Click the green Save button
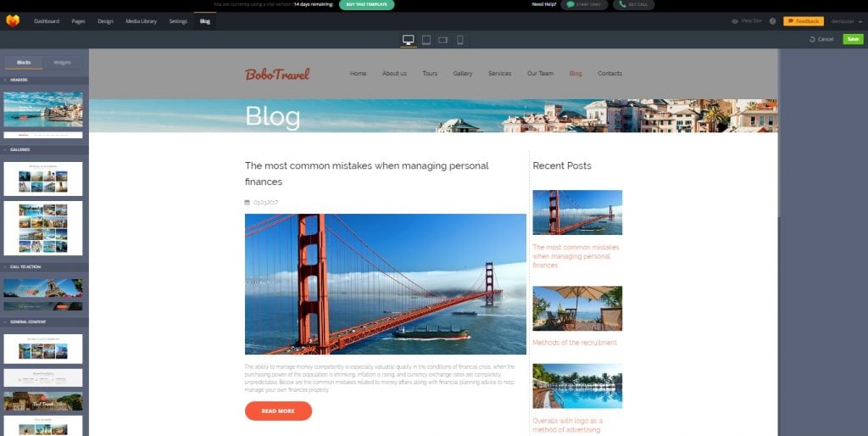Viewport: 868px width, 436px height. click(x=853, y=39)
